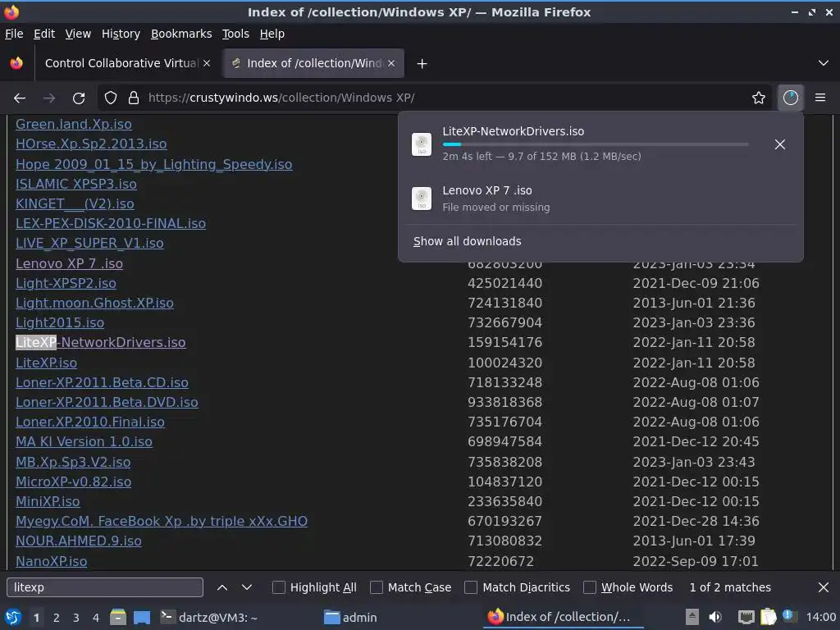
Task: Open the KINGET__(V2).iso link
Action: tap(75, 204)
